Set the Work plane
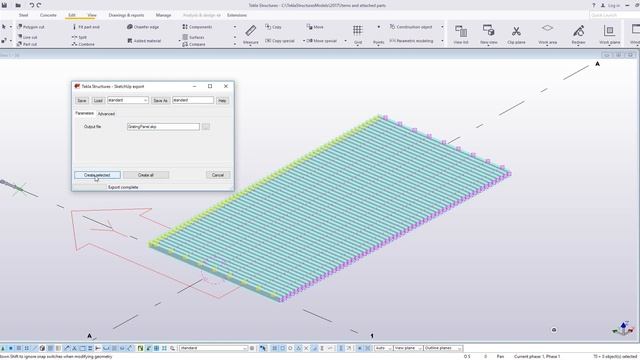Viewport: 640px width, 360px height. pyautogui.click(x=609, y=34)
